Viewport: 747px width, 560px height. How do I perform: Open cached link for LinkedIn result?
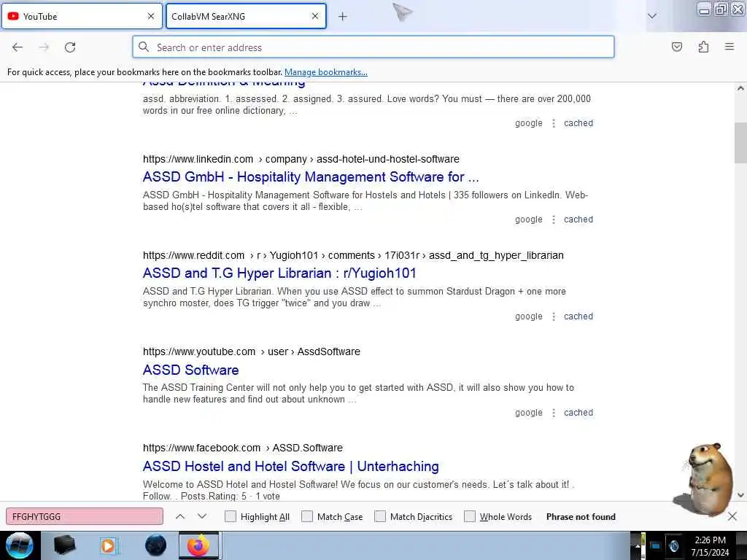click(x=578, y=219)
